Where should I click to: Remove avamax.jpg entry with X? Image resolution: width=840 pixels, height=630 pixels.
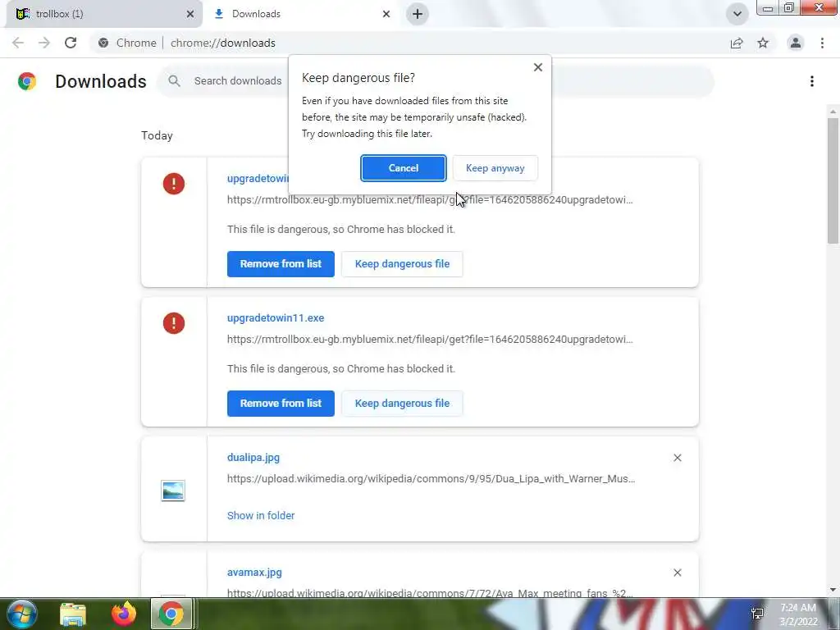pos(677,573)
